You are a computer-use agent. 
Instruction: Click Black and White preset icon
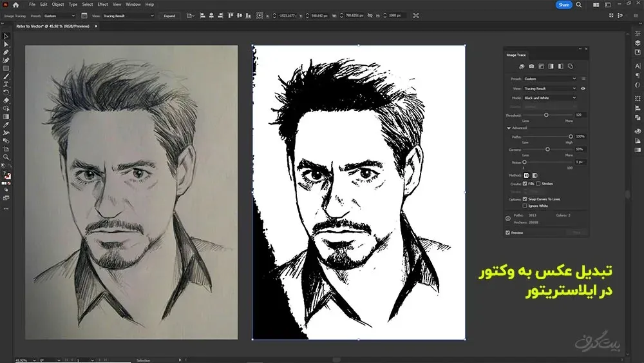pos(561,66)
